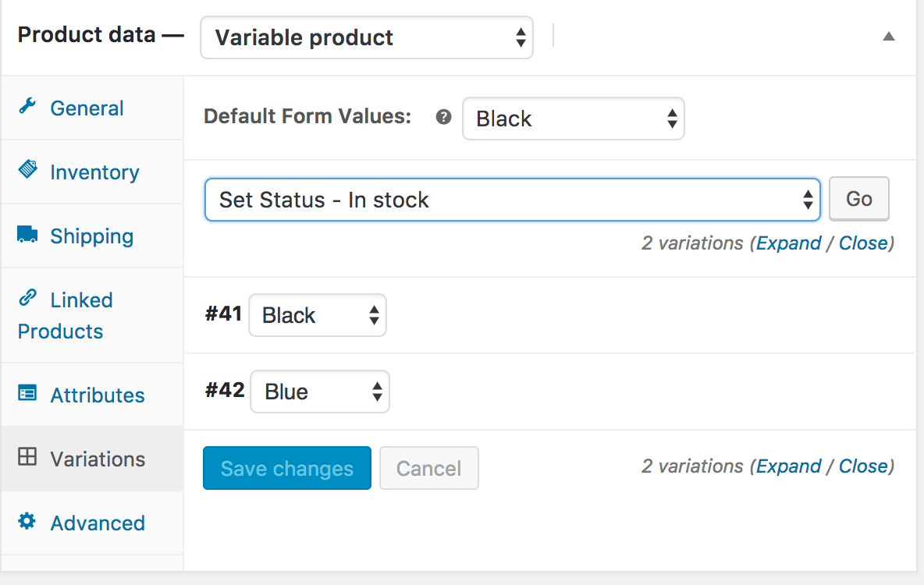Click the Advanced gear icon
Viewport: 924px width, 585px height.
[27, 522]
